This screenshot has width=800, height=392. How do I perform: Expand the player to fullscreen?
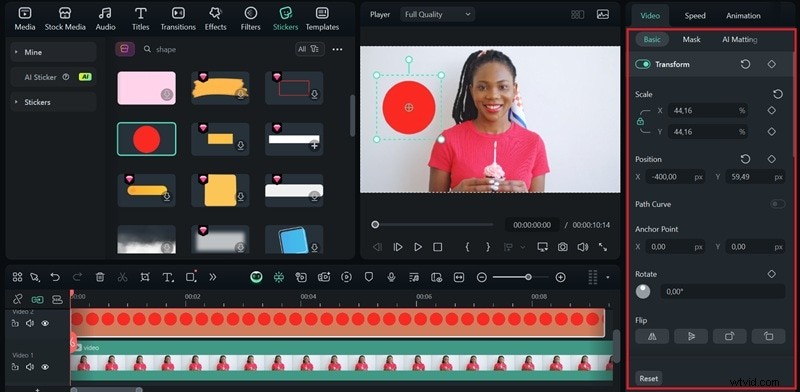pos(603,247)
